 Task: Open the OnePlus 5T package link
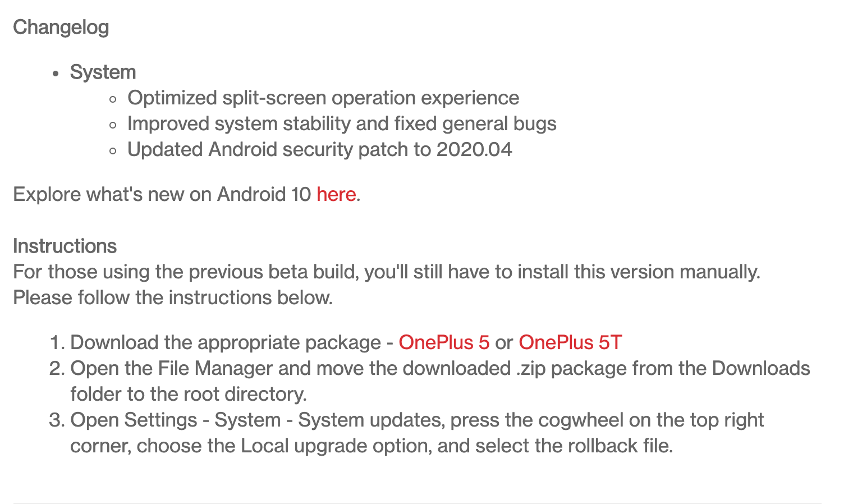click(570, 342)
